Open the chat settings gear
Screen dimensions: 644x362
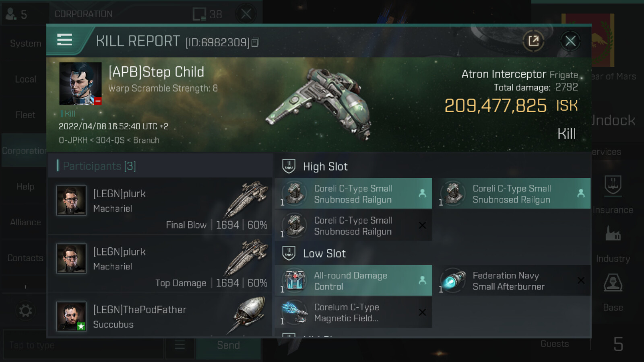[x=25, y=311]
